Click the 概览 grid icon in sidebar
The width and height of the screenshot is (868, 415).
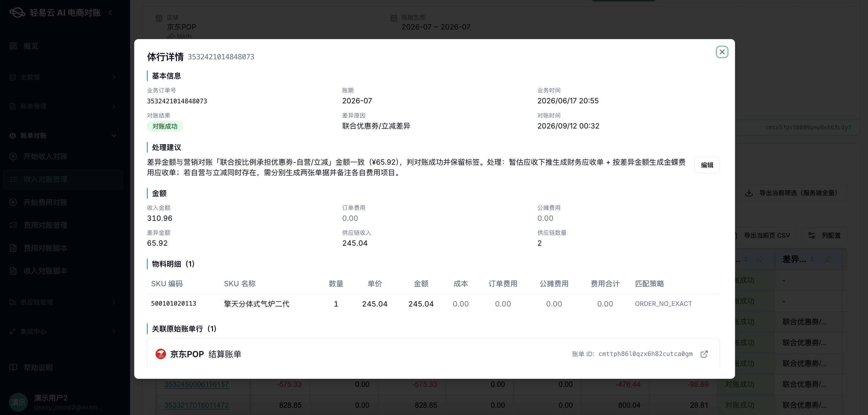click(x=13, y=46)
